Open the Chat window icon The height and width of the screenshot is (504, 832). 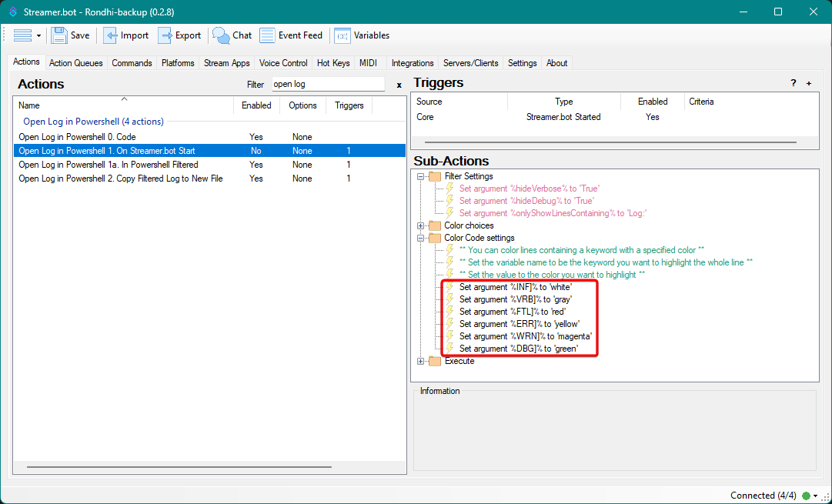pyautogui.click(x=222, y=35)
